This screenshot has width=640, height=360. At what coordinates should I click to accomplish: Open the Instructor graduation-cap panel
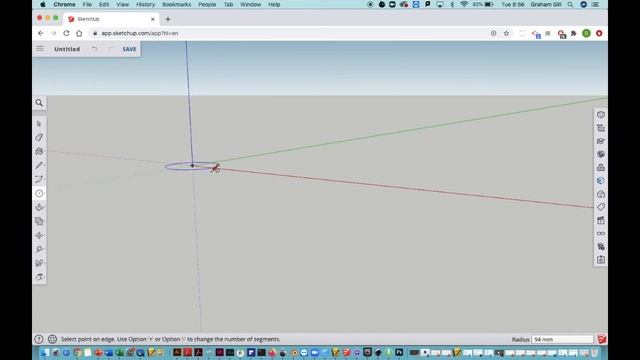pos(601,141)
